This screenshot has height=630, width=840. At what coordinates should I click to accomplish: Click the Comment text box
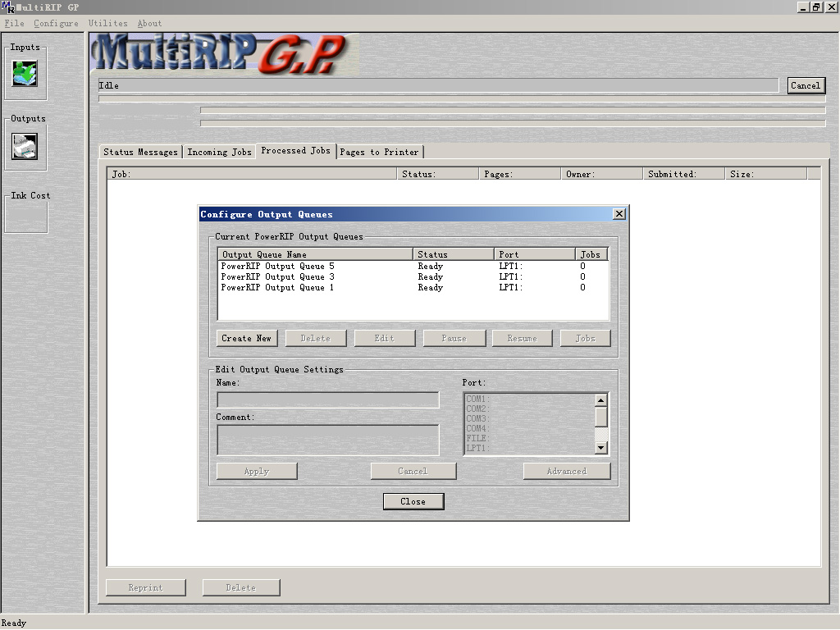328,441
